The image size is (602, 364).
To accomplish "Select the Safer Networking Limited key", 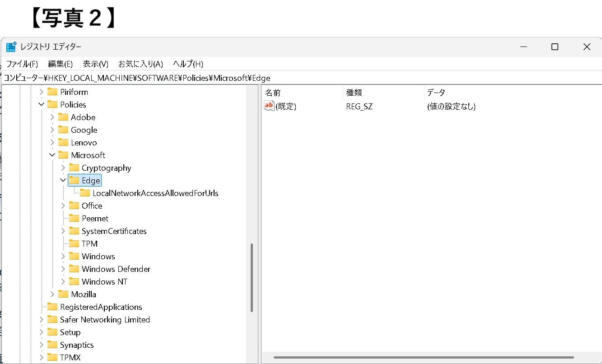I will coord(105,320).
